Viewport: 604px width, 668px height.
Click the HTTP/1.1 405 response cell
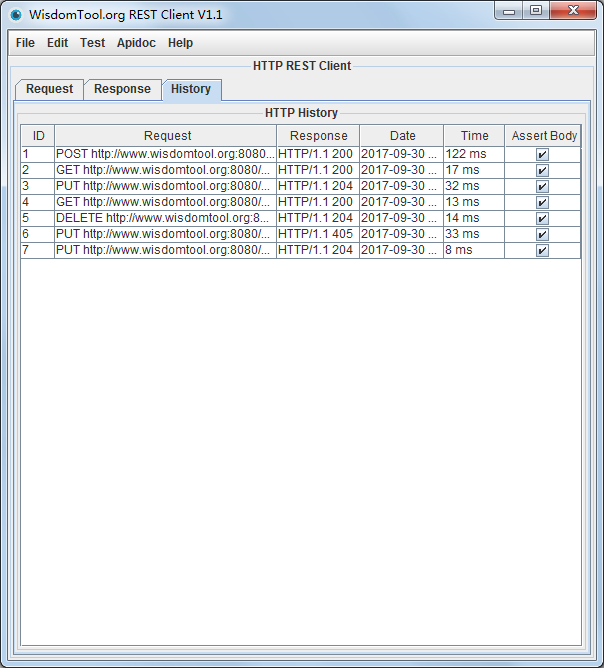coord(318,234)
